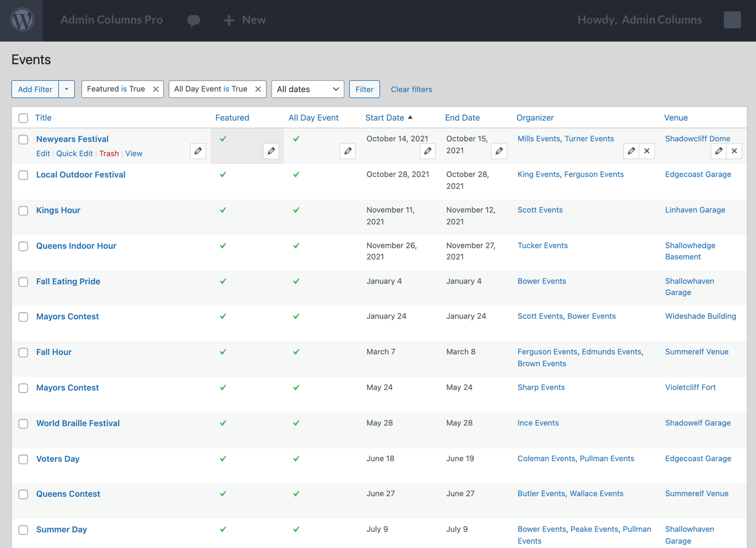Screen dimensions: 756x548
Task: Click the Start Date ascending sort arrow
Action: (x=410, y=117)
